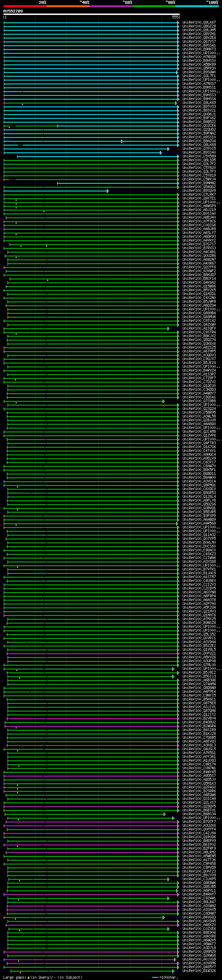Select the UniRef100_B6SV21 label
This screenshot has height=980, width=222.
coord(199,110)
